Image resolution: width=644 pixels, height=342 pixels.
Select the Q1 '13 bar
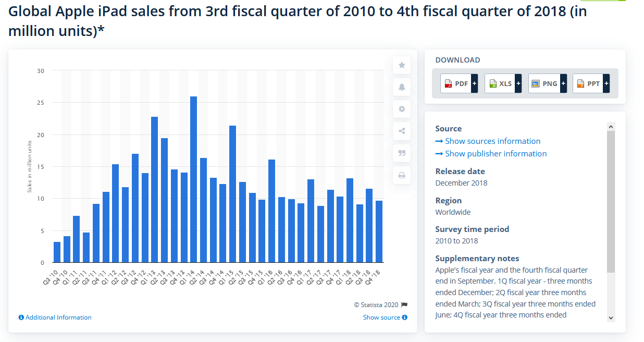[x=154, y=190]
